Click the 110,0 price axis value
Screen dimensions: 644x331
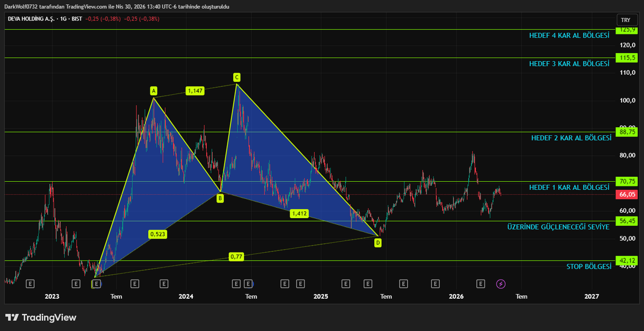click(x=627, y=73)
